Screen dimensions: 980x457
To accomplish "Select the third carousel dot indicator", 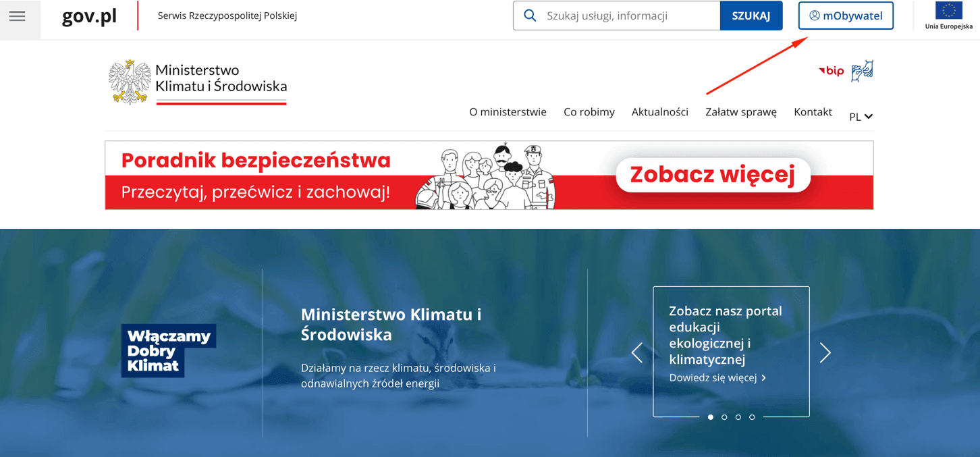I will click(x=738, y=417).
